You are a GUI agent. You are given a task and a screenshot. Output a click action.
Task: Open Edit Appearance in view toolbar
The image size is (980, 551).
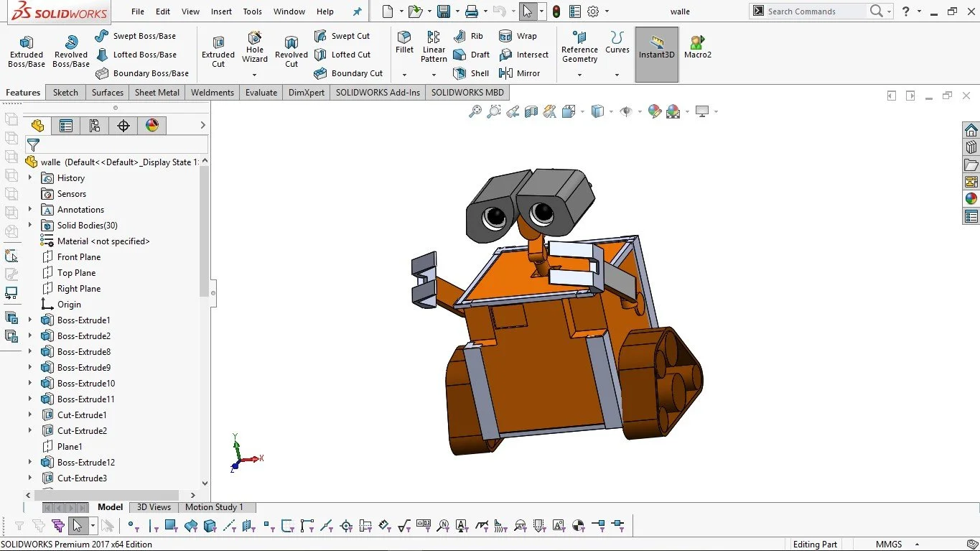coord(654,111)
